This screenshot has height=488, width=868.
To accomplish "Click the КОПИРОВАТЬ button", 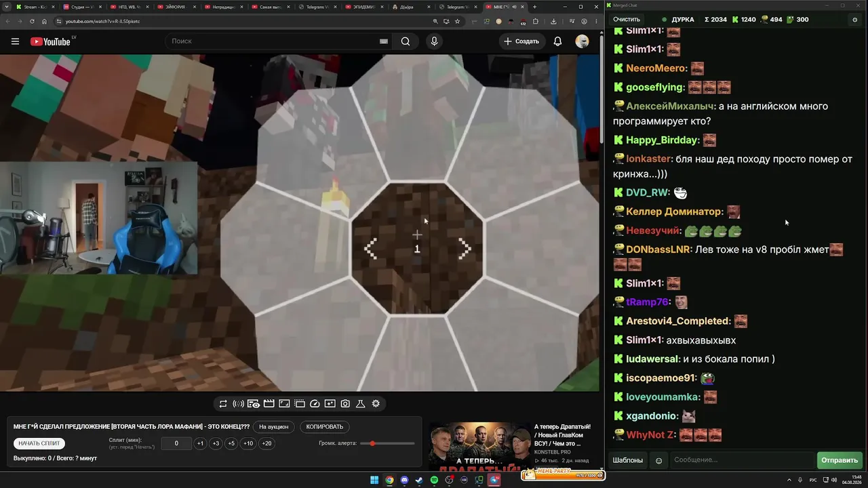I will pyautogui.click(x=325, y=427).
